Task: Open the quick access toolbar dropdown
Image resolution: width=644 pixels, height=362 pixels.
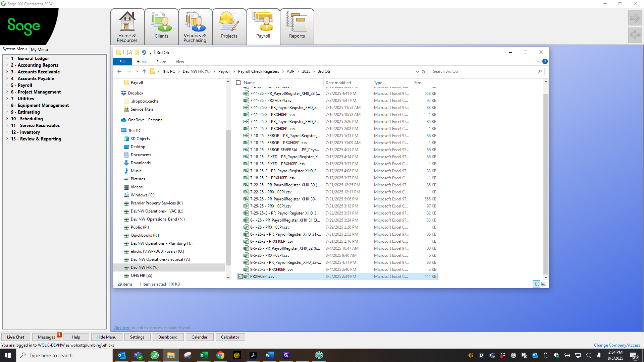Action: (150, 53)
